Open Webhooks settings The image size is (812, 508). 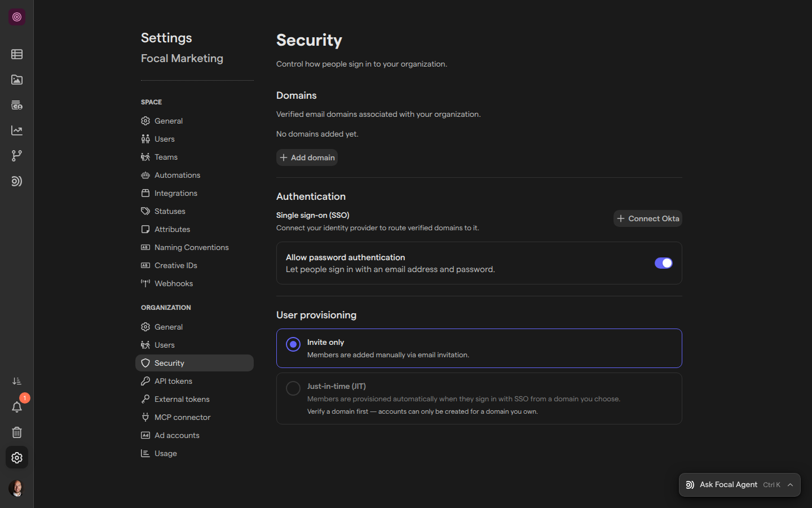195,283
